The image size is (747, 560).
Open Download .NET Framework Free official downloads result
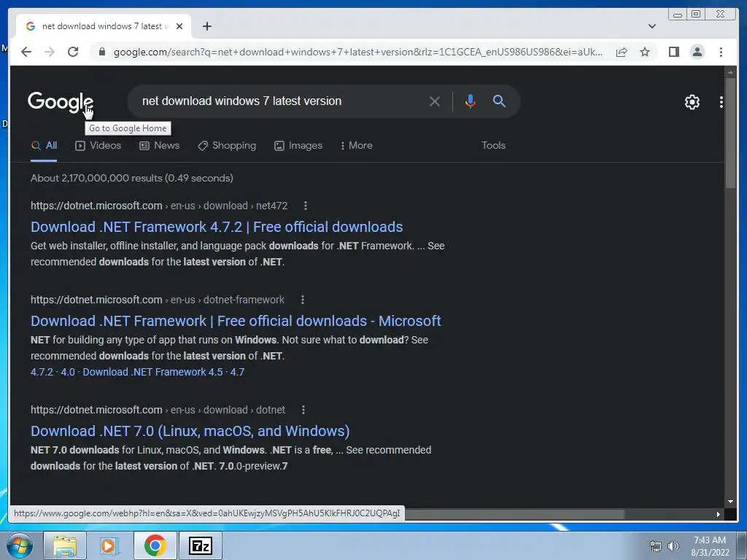236,321
